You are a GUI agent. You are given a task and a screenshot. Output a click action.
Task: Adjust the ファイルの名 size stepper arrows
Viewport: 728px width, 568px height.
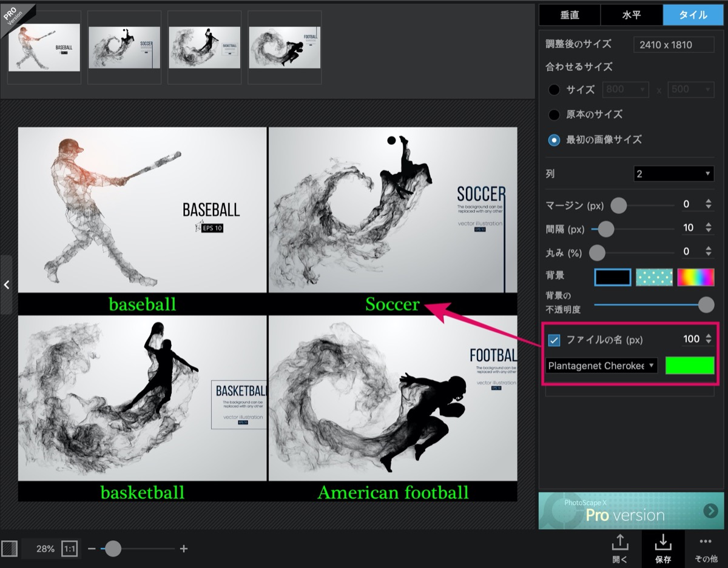click(709, 339)
